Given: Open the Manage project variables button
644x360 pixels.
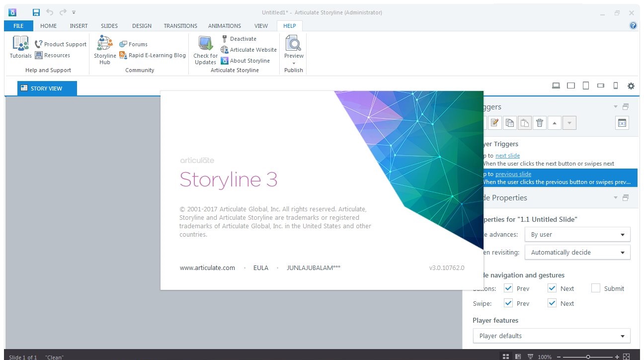Looking at the screenshot, I should point(622,123).
